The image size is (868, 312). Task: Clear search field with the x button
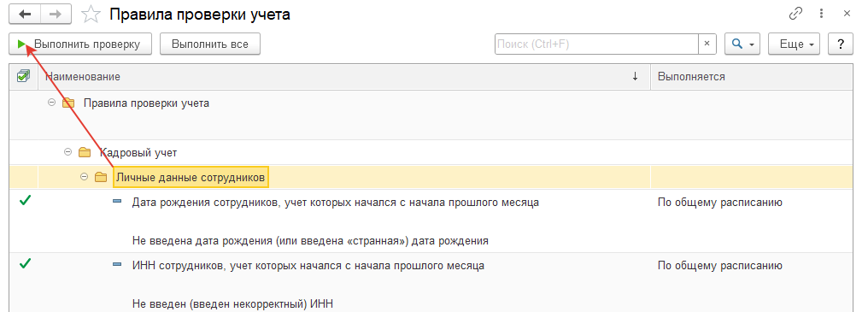707,44
